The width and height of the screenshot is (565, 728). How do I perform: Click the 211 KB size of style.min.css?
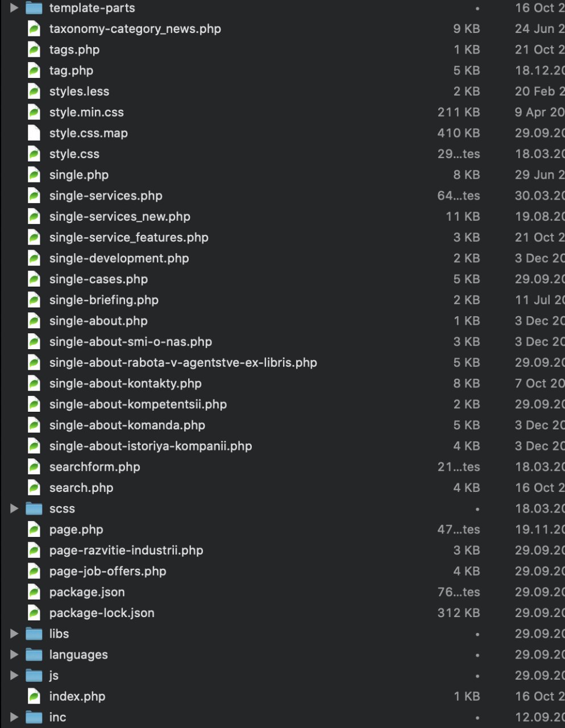459,112
